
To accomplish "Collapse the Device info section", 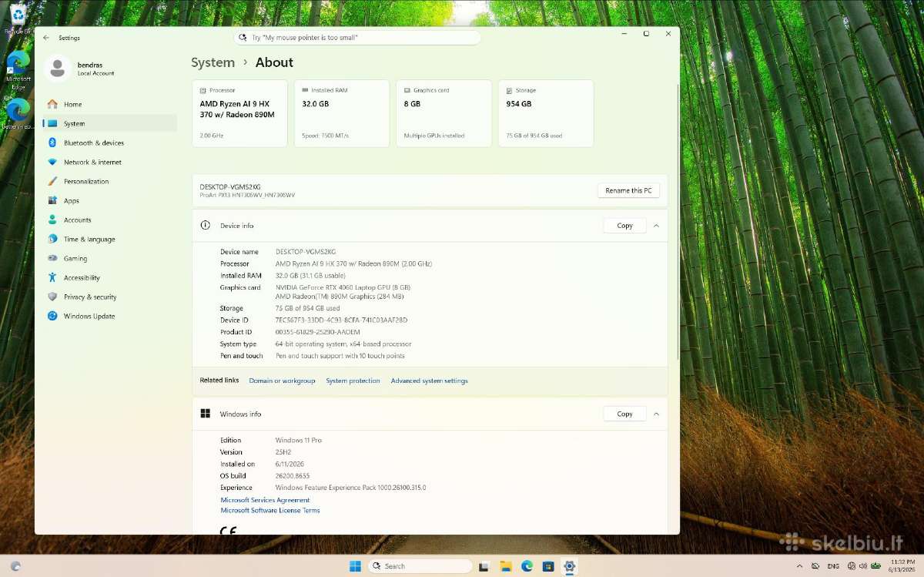I will click(656, 226).
